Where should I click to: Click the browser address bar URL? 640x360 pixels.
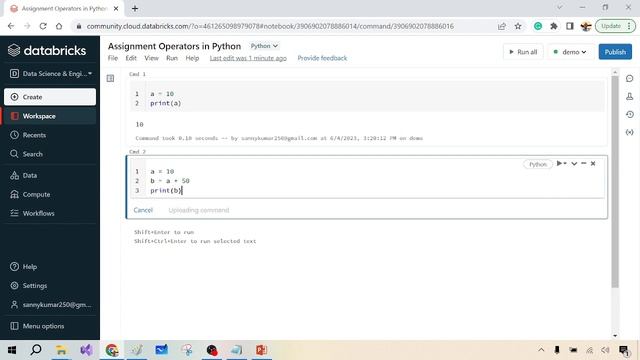point(270,26)
